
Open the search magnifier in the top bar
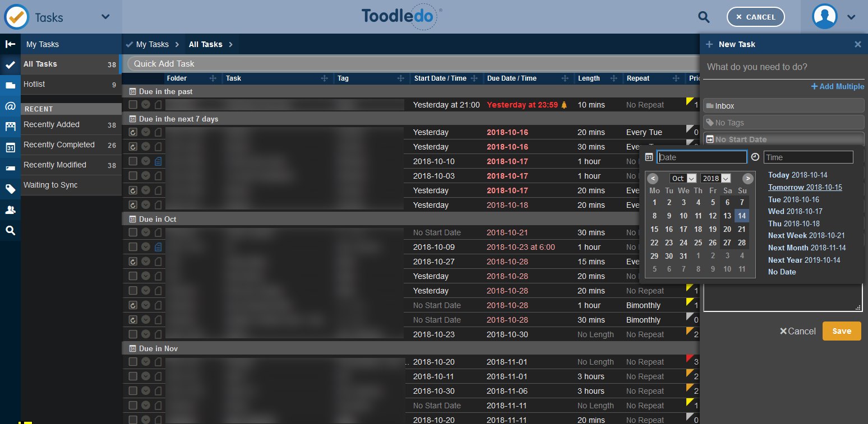click(x=703, y=17)
